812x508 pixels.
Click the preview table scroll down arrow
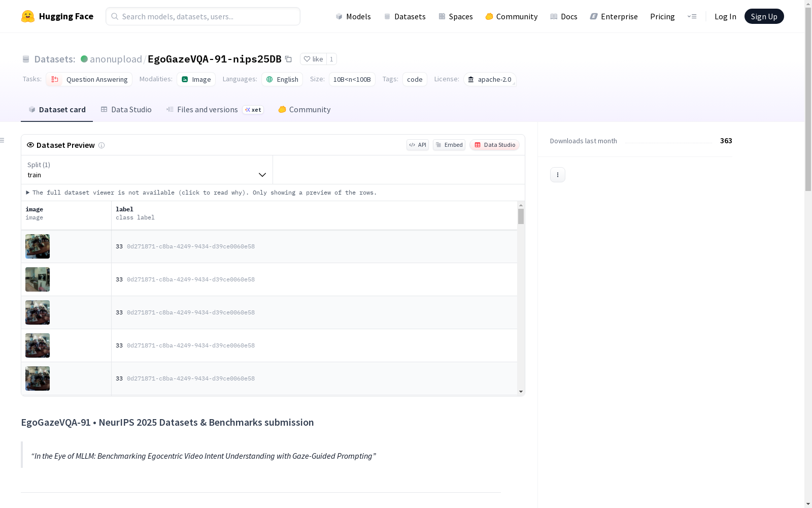point(521,392)
